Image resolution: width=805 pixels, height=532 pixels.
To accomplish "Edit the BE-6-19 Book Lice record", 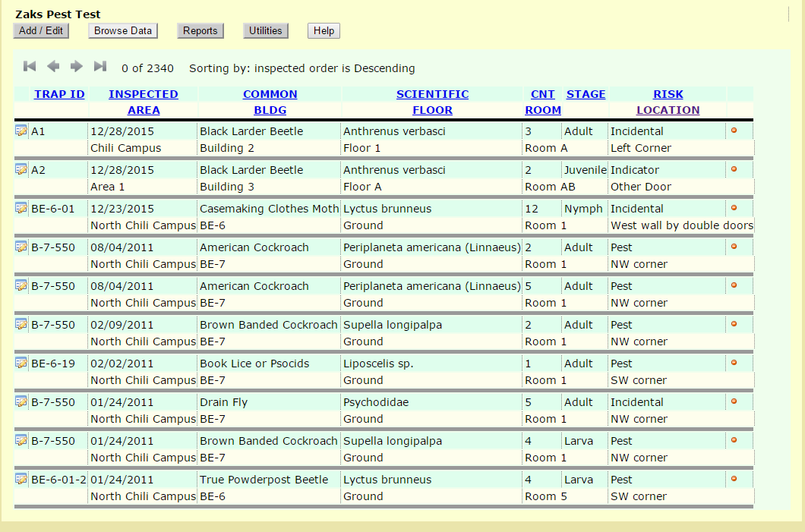I will pyautogui.click(x=21, y=364).
